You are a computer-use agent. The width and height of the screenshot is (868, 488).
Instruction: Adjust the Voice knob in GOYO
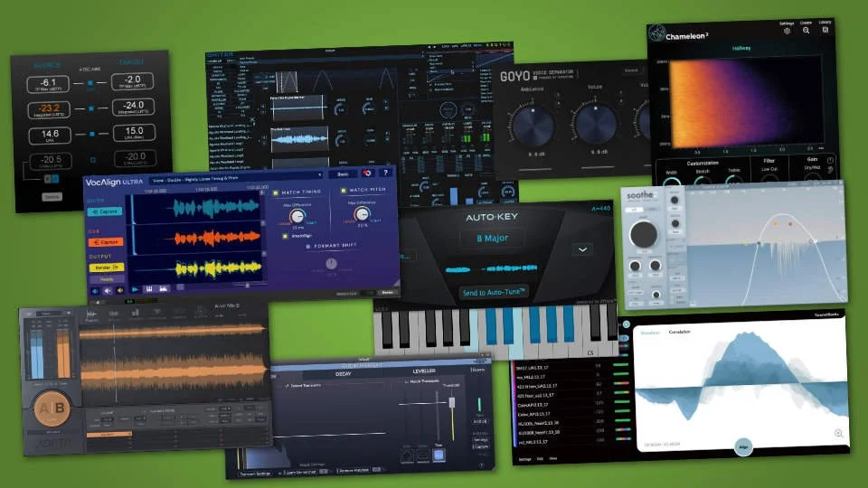coord(596,124)
